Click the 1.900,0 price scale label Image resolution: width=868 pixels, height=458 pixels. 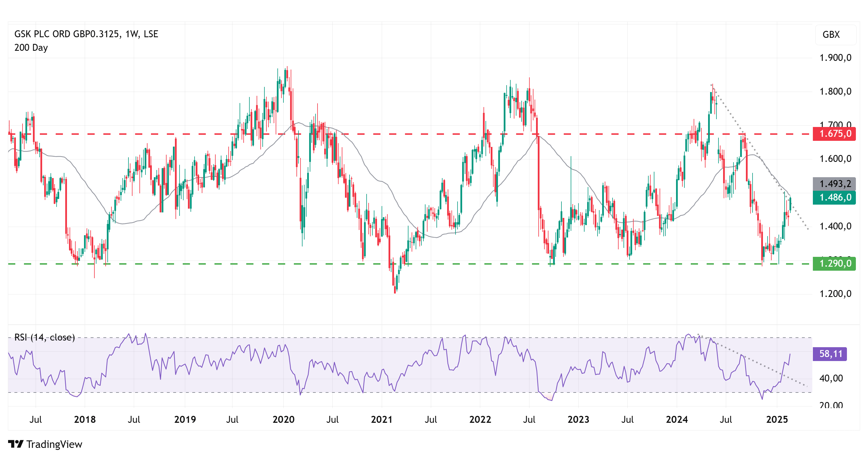(835, 58)
